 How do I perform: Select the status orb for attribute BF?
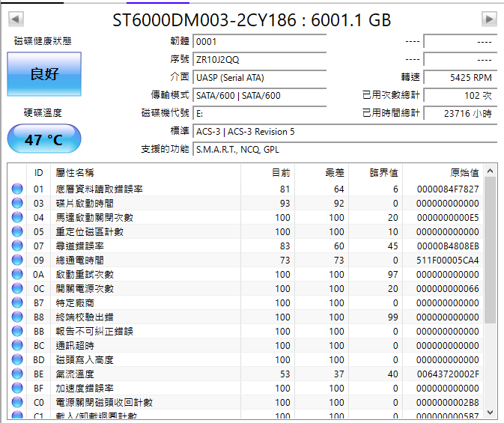[17, 388]
